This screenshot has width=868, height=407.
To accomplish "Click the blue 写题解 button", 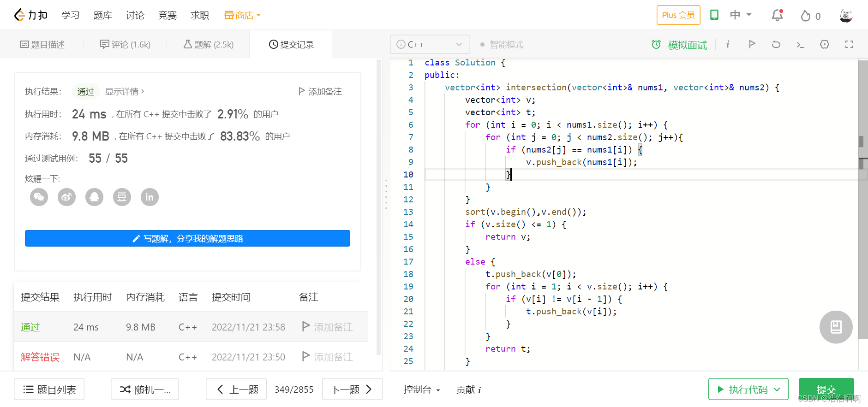I will [187, 238].
